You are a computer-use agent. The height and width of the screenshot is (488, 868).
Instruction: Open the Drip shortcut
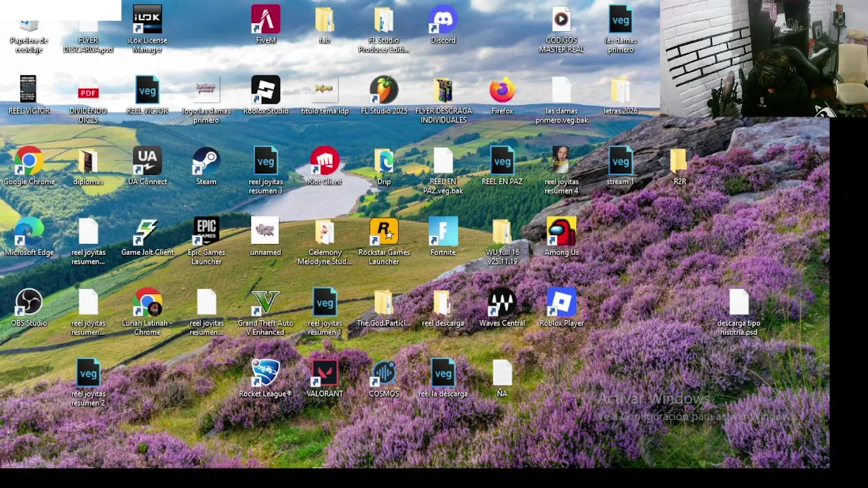(x=384, y=161)
